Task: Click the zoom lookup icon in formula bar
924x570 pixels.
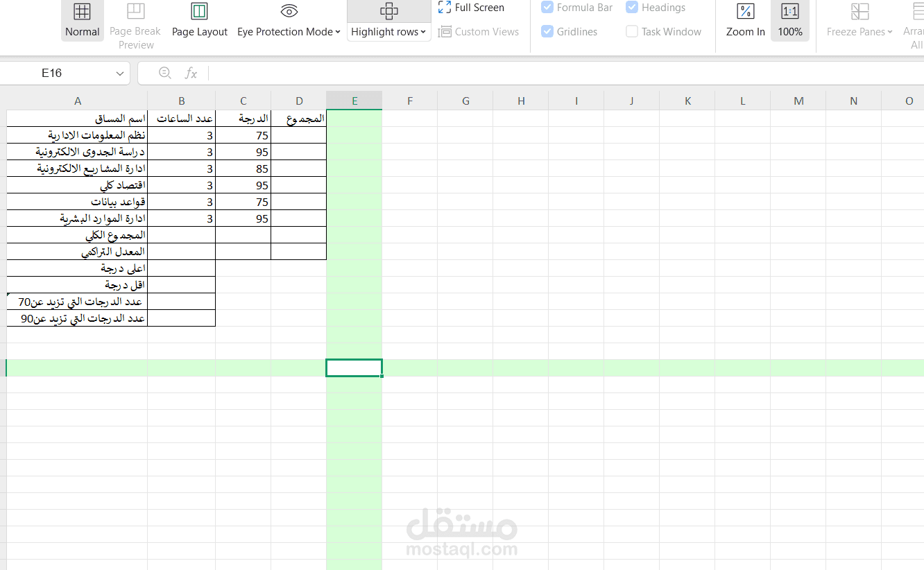Action: [165, 73]
